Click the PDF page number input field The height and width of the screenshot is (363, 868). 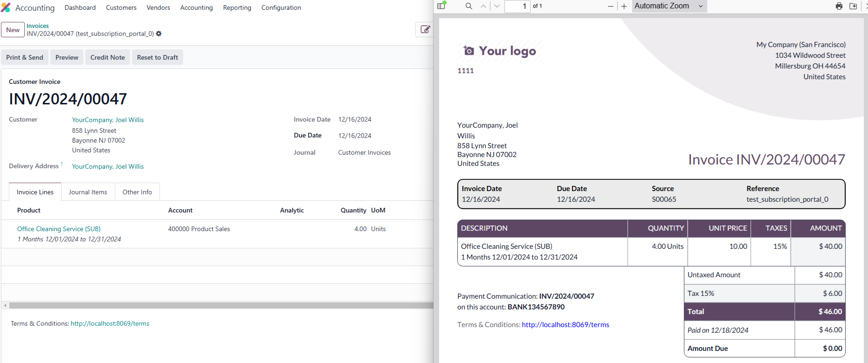click(x=517, y=6)
